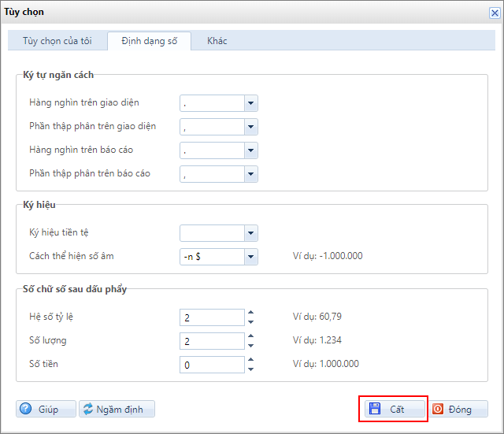
Task: Focus the Hệ số tỷ lệ input
Action: [211, 317]
